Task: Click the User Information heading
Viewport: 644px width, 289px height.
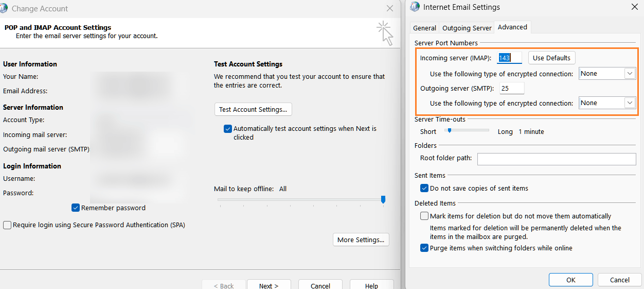Action: 30,64
